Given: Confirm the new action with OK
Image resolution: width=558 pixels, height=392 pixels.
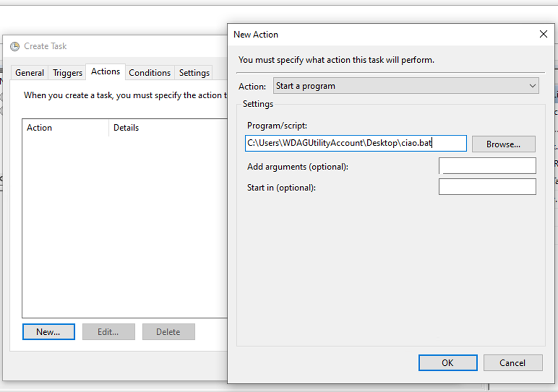Looking at the screenshot, I should [447, 363].
